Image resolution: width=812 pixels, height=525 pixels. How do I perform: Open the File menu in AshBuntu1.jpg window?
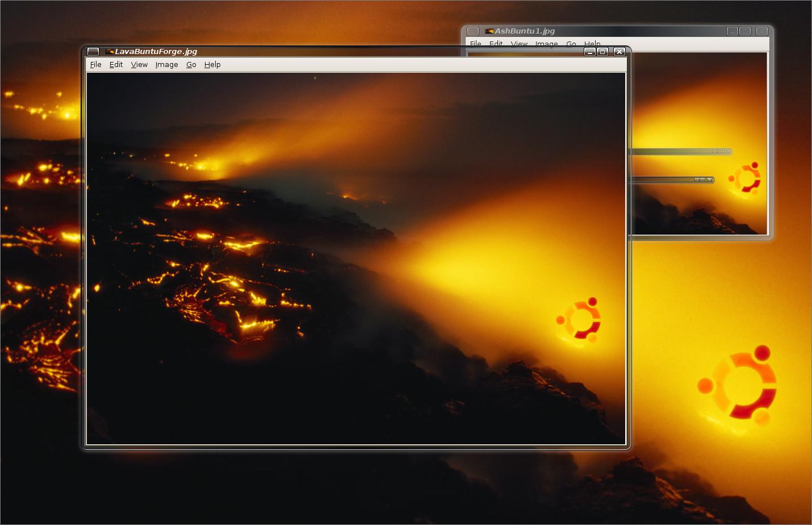click(x=475, y=44)
